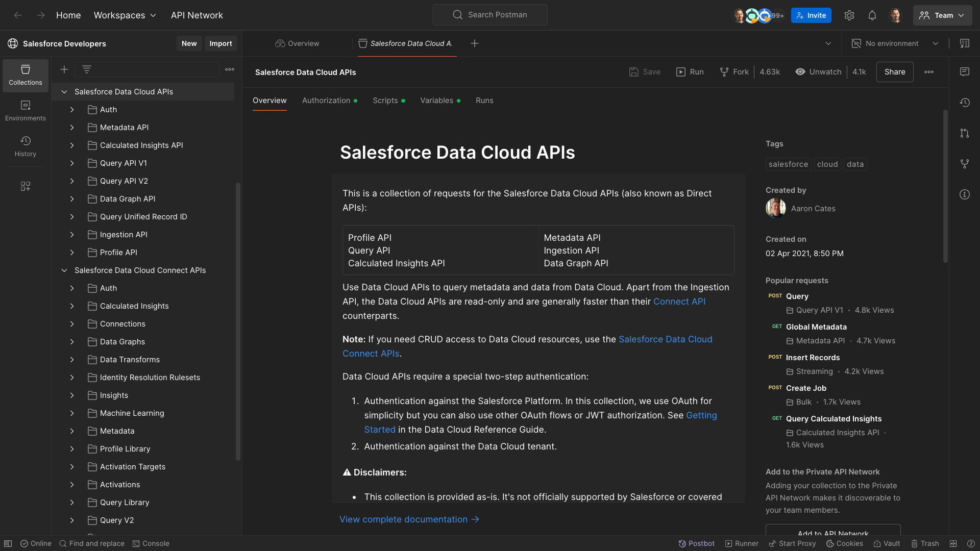Go forward with the right arrow icon
The width and height of the screenshot is (980, 551).
point(40,15)
